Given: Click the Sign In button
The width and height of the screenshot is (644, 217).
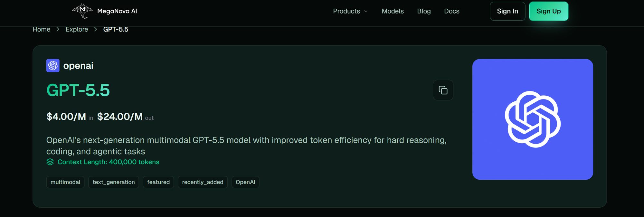Looking at the screenshot, I should tap(507, 11).
